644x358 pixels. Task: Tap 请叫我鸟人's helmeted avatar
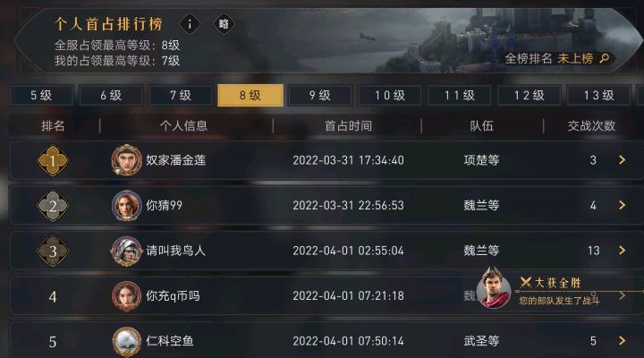[x=126, y=251]
